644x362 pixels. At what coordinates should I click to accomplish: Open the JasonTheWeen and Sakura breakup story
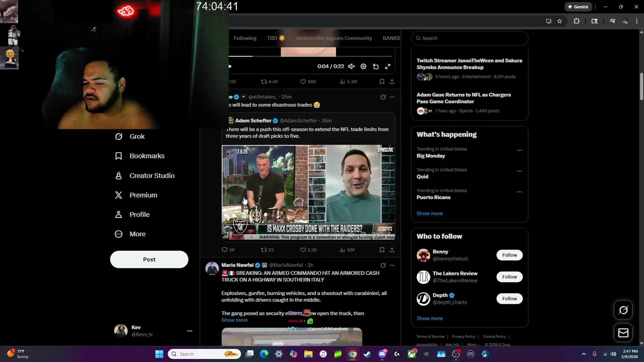coord(469,68)
